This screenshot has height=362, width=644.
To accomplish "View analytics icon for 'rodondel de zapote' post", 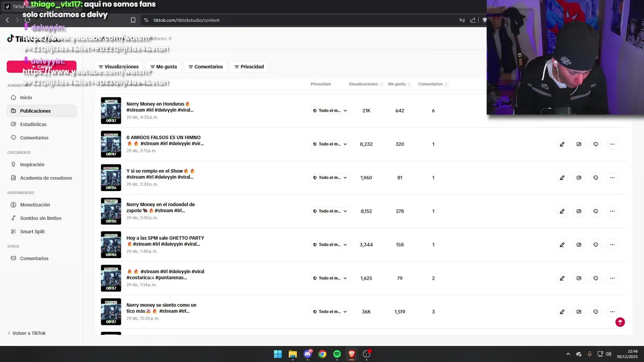I will point(579,211).
